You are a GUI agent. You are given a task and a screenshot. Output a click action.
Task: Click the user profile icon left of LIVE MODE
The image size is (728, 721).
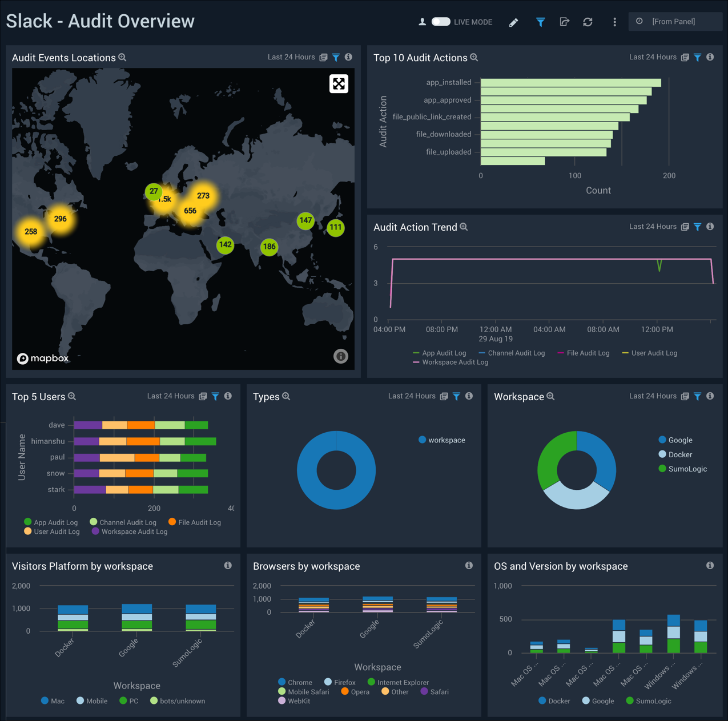pos(421,21)
